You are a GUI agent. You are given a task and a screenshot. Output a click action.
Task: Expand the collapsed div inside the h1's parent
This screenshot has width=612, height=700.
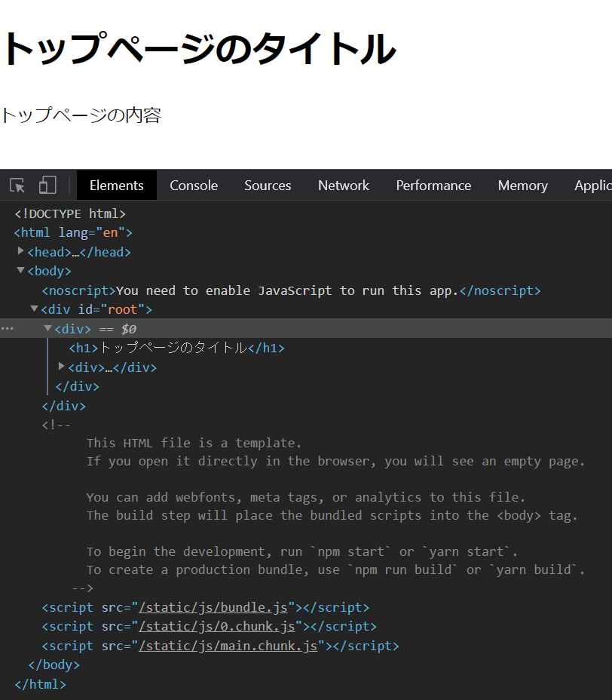pos(61,367)
